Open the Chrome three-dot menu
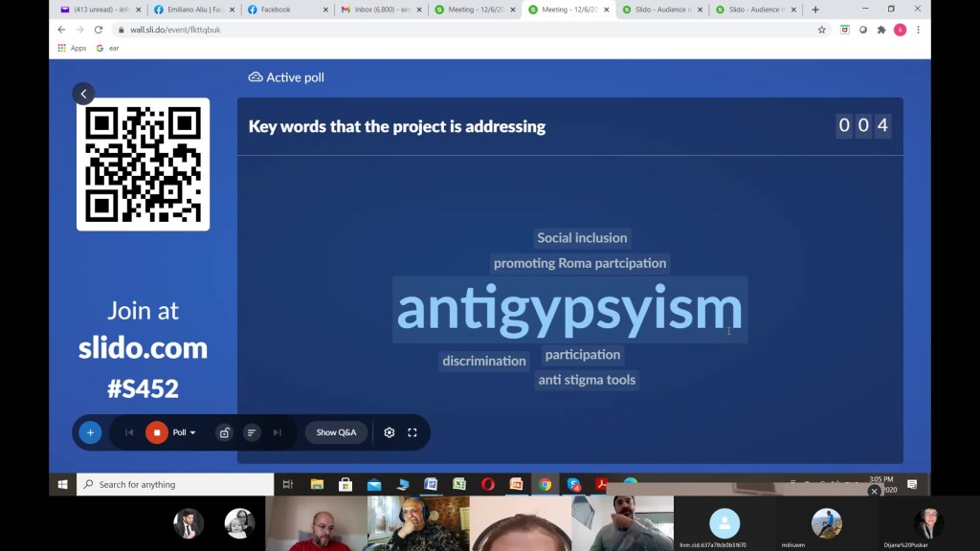The height and width of the screenshot is (551, 980). (918, 30)
